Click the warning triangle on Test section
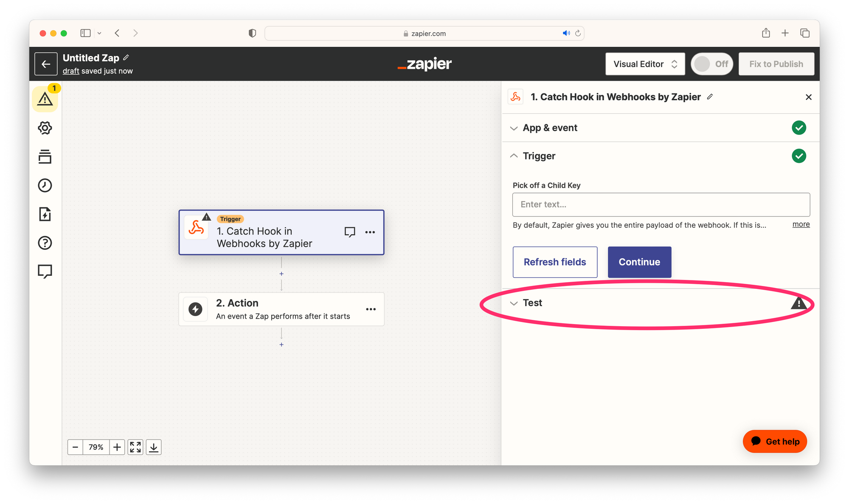The image size is (849, 504). (x=799, y=303)
